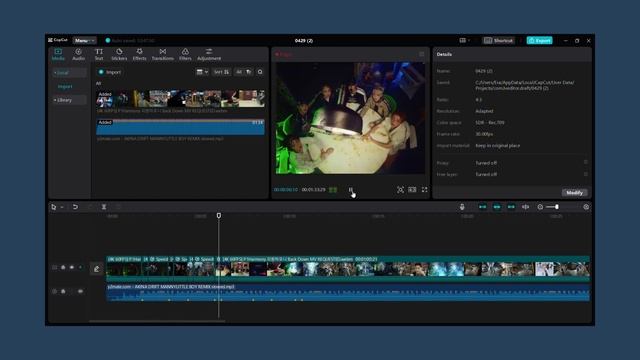Image resolution: width=640 pixels, height=360 pixels.
Task: Enter full screen preview
Action: click(424, 190)
